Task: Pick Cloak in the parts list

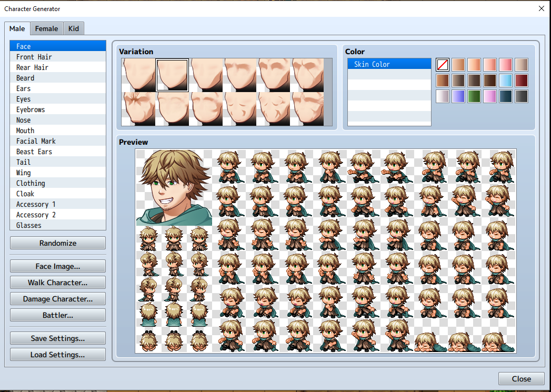Action: pos(25,194)
